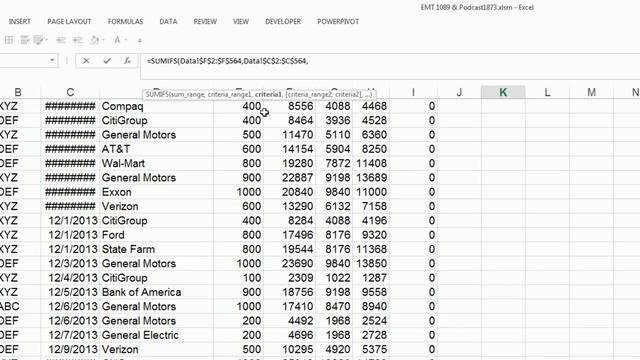The height and width of the screenshot is (360, 640).
Task: Select column B header
Action: [18, 92]
